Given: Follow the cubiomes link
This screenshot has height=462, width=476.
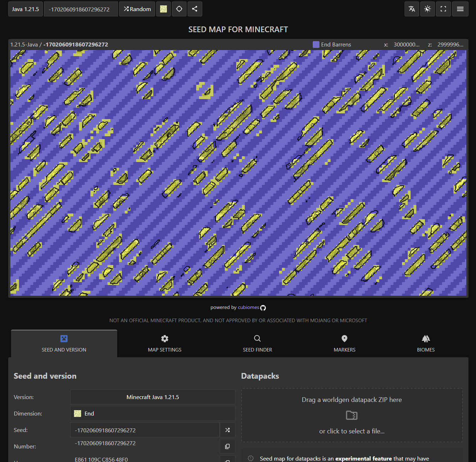Looking at the screenshot, I should coord(248,308).
